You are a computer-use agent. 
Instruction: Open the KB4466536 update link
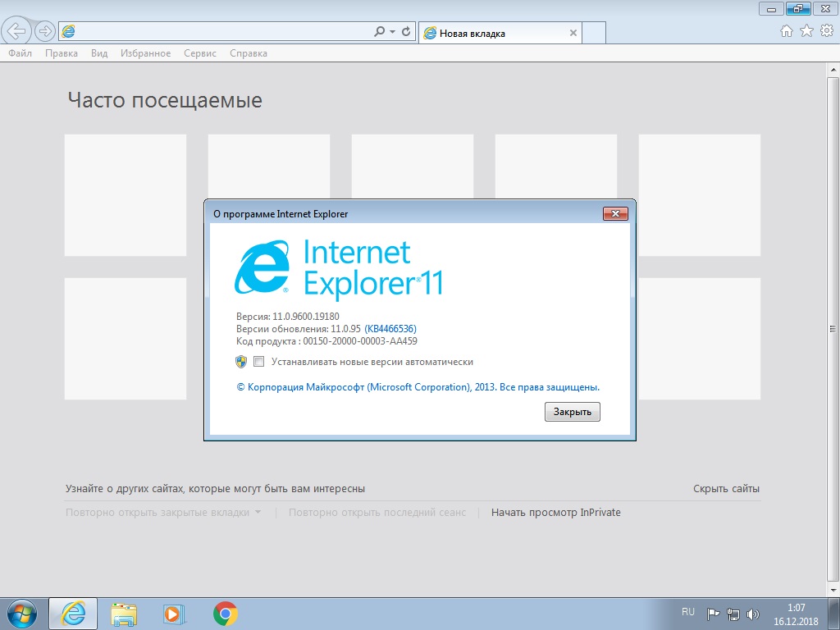tap(390, 328)
